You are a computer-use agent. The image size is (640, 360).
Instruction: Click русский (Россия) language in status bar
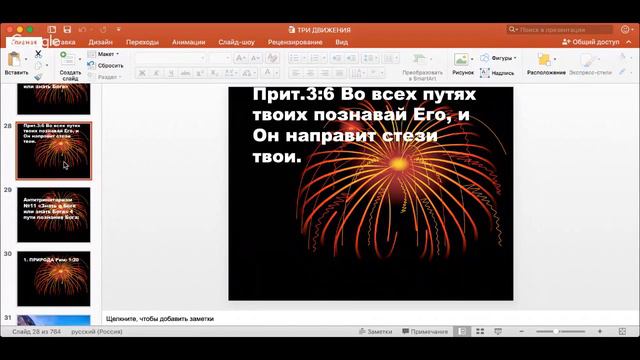tap(97, 331)
